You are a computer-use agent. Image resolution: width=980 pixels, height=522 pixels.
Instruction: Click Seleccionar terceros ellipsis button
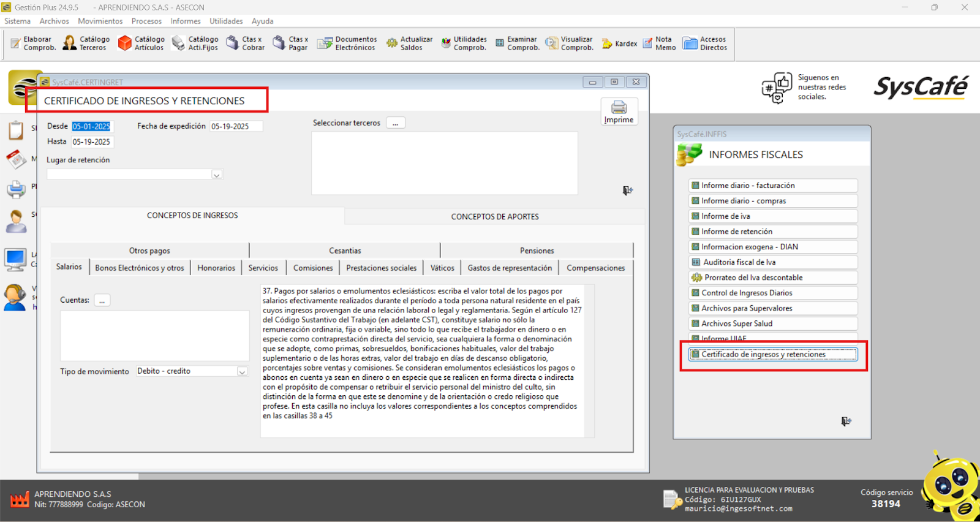[395, 123]
